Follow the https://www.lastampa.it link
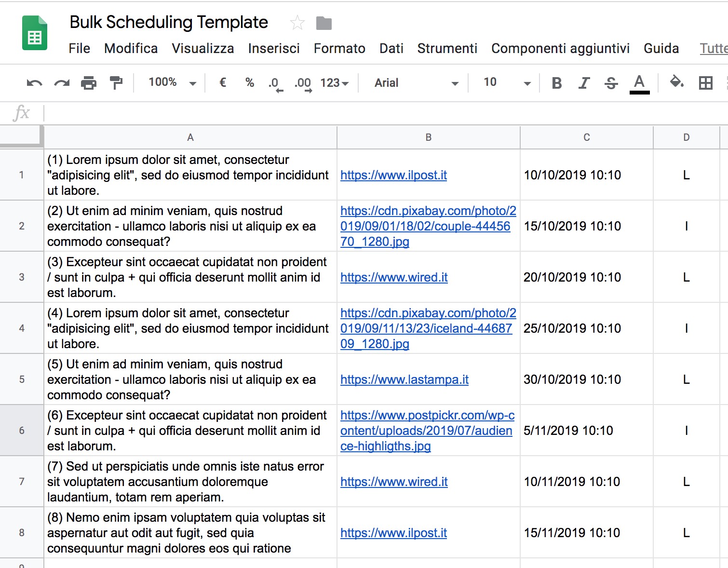The width and height of the screenshot is (728, 568). point(404,379)
